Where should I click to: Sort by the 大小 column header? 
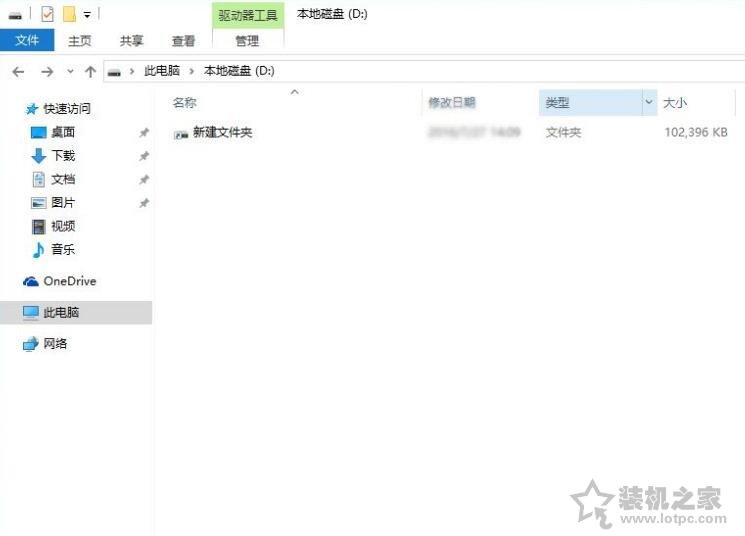[x=675, y=103]
